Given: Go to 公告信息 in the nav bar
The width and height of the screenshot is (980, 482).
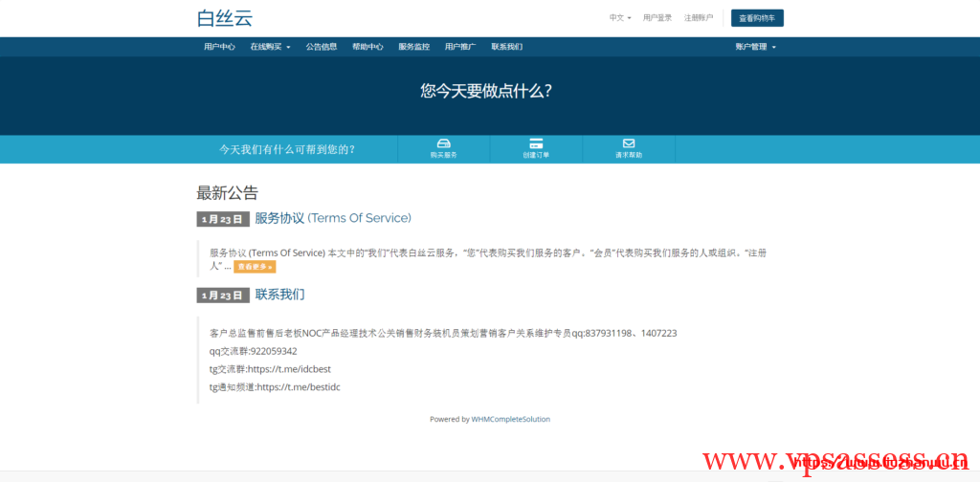Looking at the screenshot, I should [x=322, y=47].
